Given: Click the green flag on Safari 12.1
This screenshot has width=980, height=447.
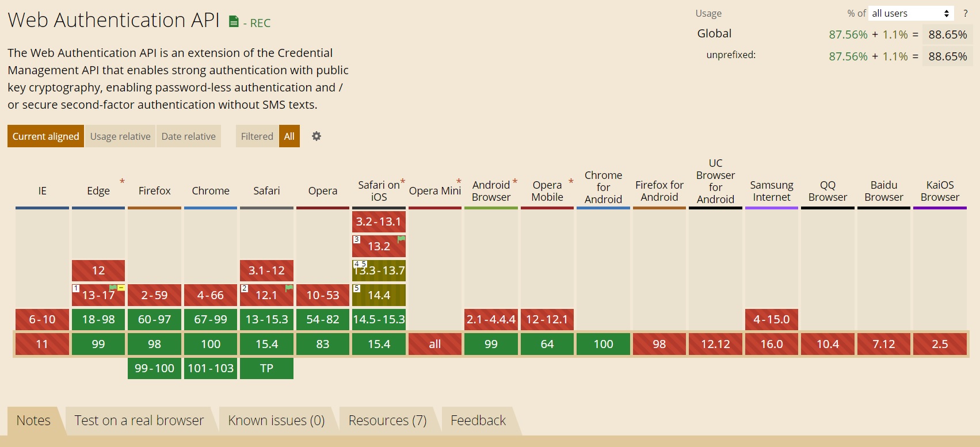Looking at the screenshot, I should click(x=289, y=288).
